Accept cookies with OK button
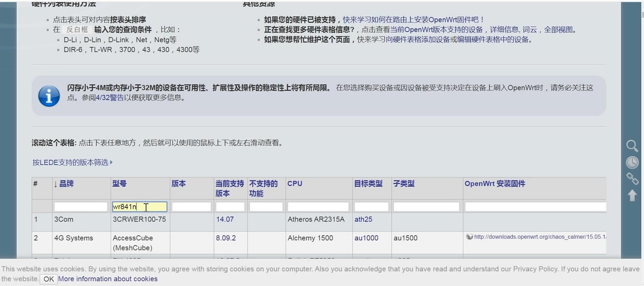This screenshot has width=644, height=286. [x=48, y=279]
